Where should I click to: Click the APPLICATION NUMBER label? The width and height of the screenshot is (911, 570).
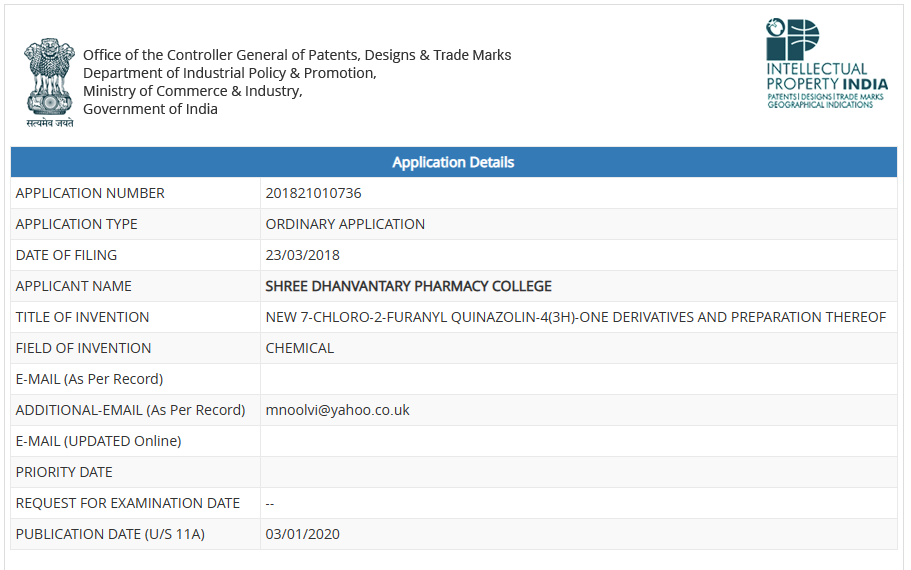[90, 193]
